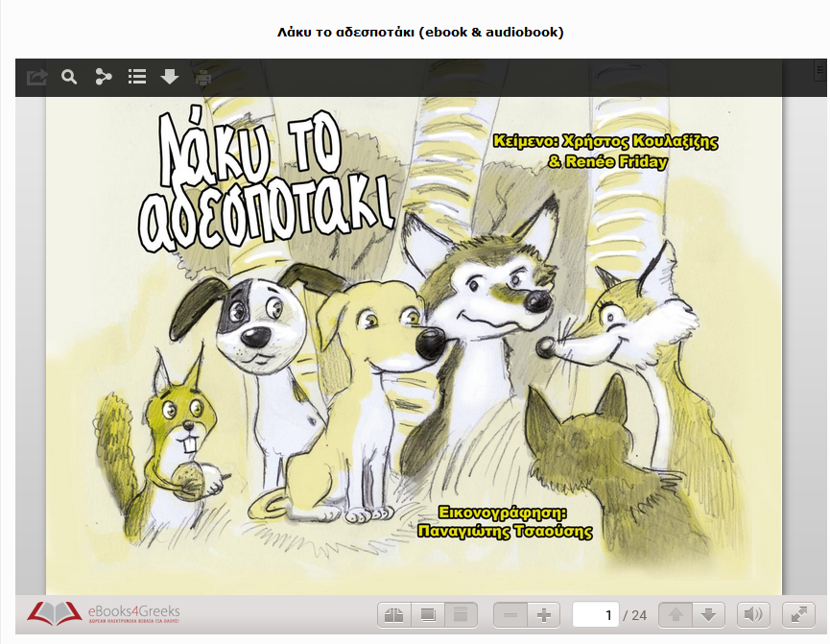Zoom out with the minus button

point(510,614)
